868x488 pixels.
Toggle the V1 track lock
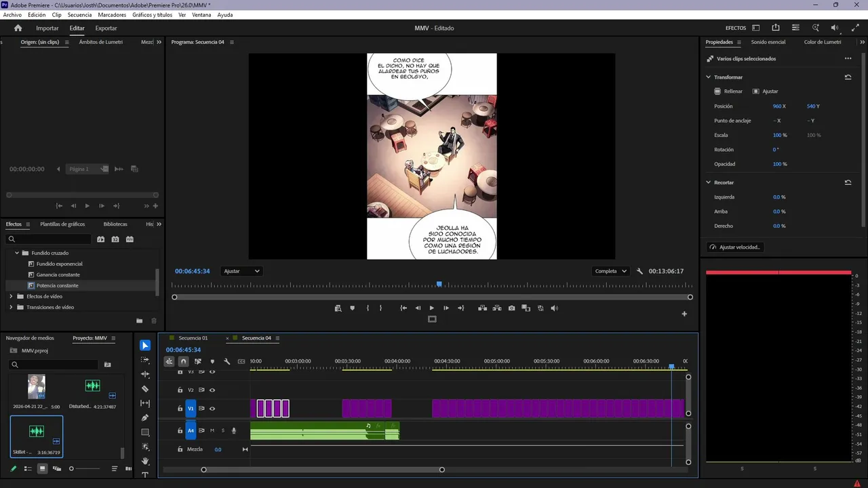coord(180,409)
